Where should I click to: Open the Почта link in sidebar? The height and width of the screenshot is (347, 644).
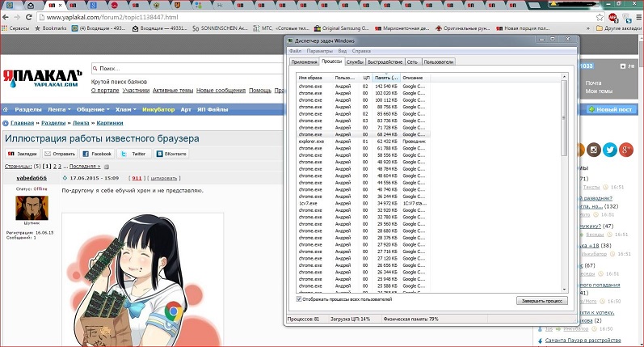pos(593,83)
